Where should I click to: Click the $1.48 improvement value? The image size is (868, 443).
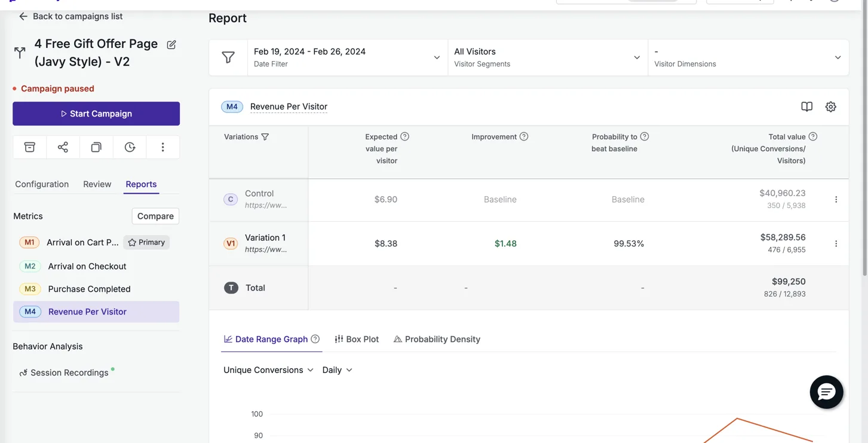tap(505, 244)
